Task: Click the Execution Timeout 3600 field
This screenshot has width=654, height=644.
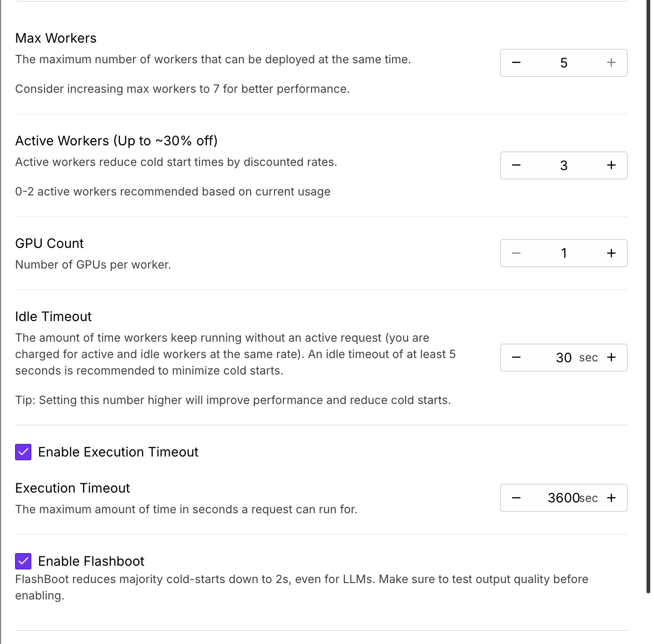Action: 564,498
